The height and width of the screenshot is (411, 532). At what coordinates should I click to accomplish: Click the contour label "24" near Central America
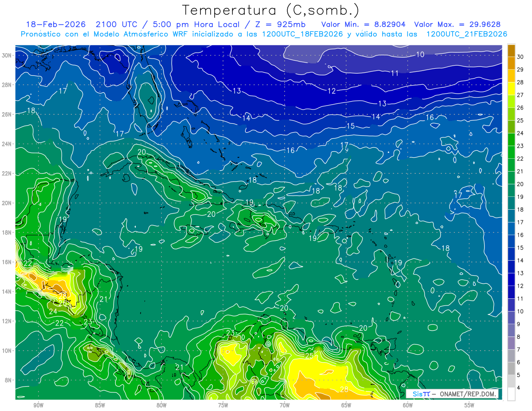tap(53, 311)
